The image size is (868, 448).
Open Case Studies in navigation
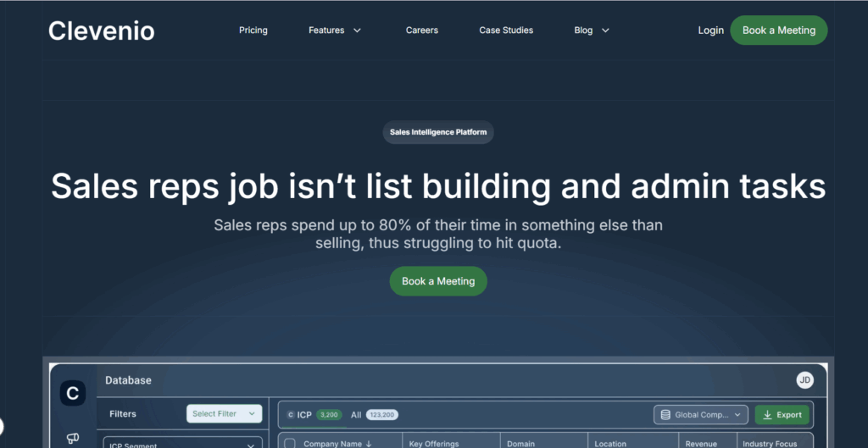[506, 30]
